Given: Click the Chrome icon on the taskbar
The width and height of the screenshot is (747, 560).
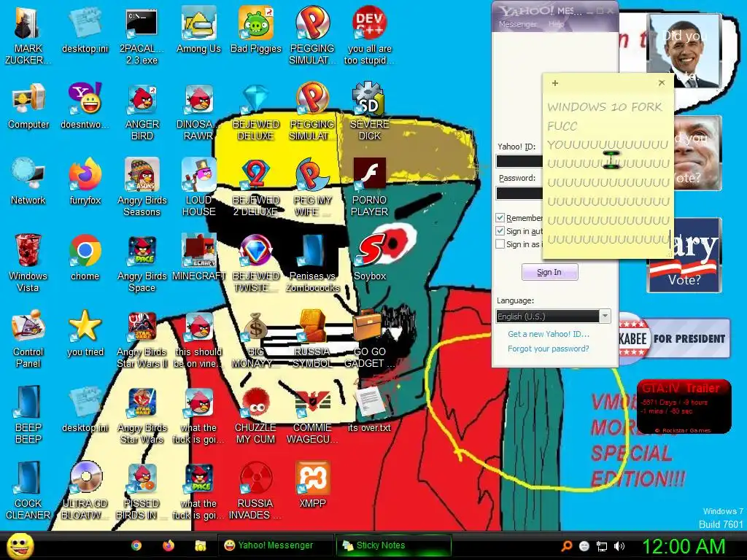Looking at the screenshot, I should pyautogui.click(x=136, y=545).
